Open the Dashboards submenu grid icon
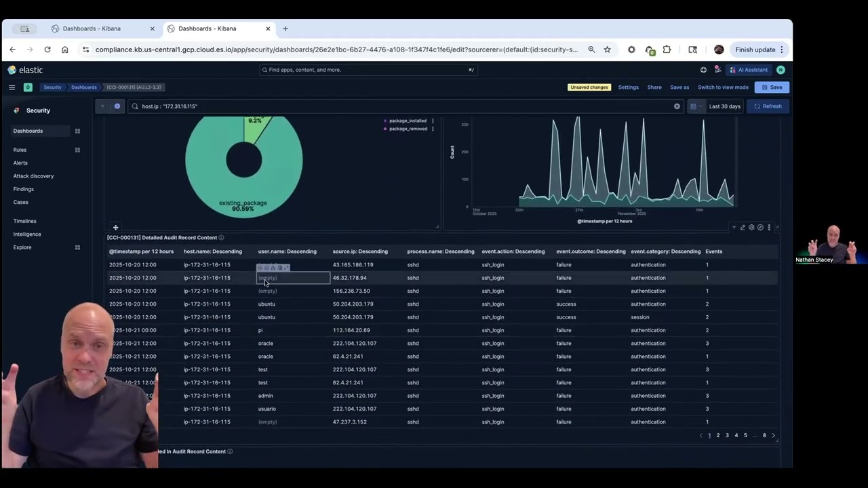Screen dimensions: 868x488 coord(77,131)
